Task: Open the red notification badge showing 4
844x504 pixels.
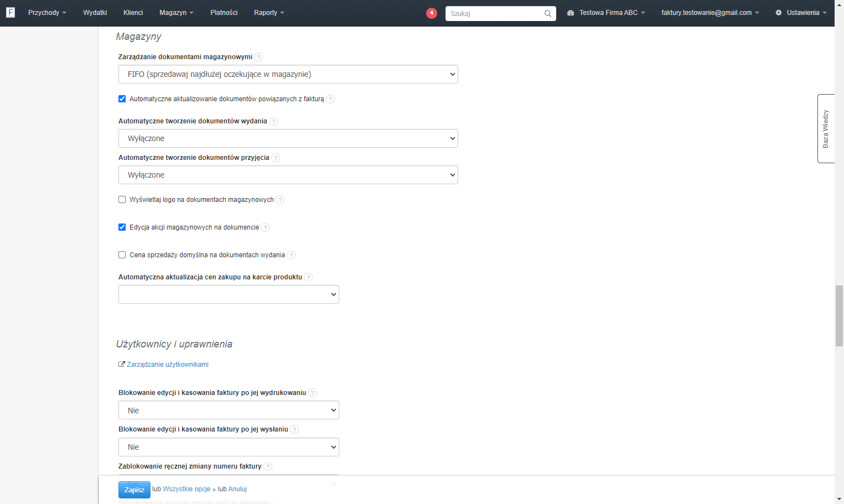Action: (432, 13)
